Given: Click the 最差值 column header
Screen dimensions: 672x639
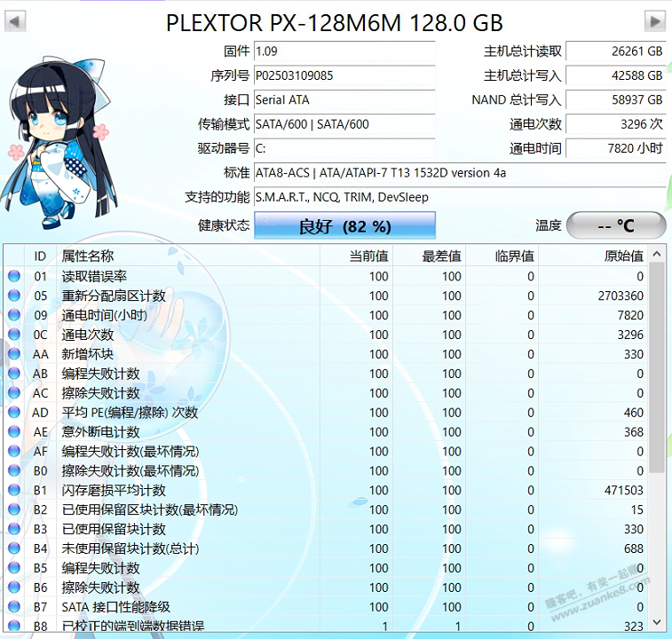Looking at the screenshot, I should [x=430, y=256].
